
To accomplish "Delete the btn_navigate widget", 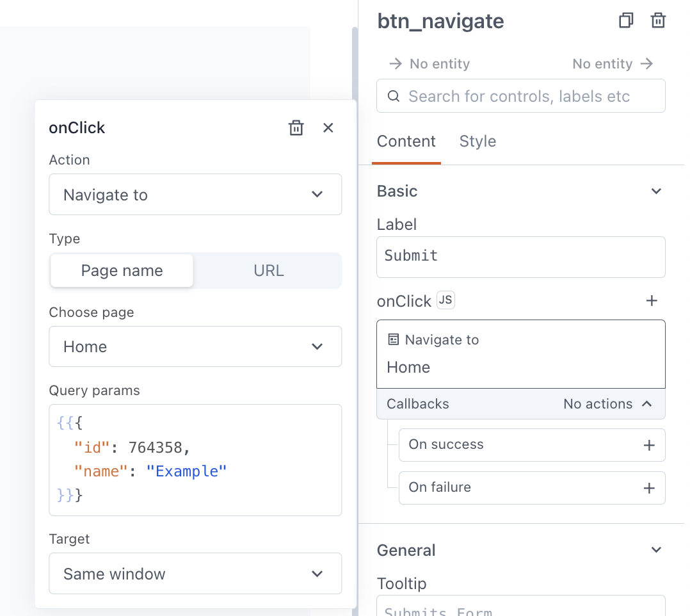I will pyautogui.click(x=658, y=21).
